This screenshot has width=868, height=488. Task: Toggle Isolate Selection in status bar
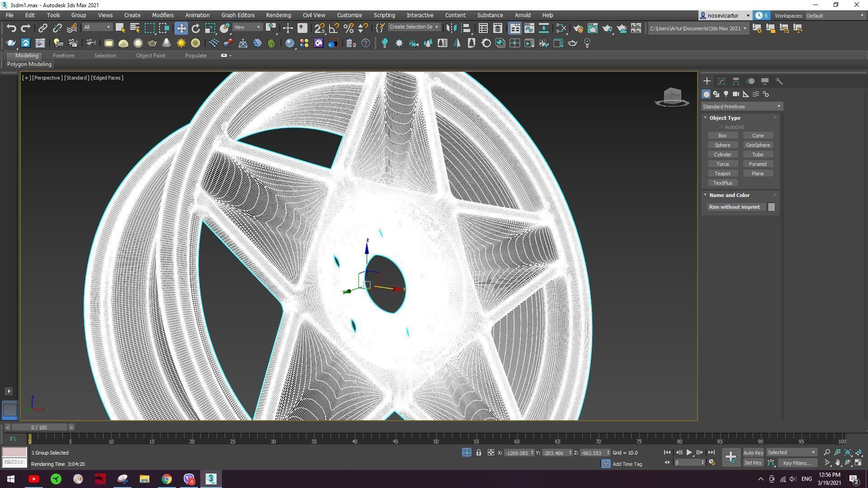coord(467,452)
